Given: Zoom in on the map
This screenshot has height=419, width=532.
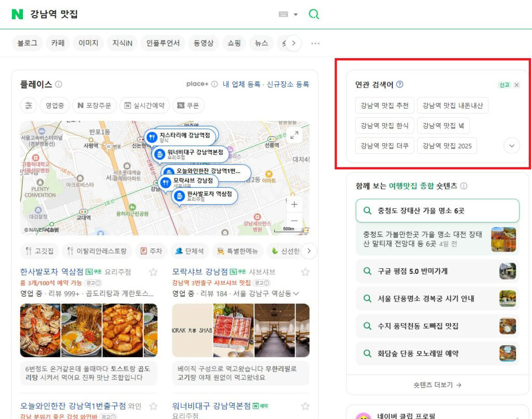Looking at the screenshot, I should coord(294,204).
